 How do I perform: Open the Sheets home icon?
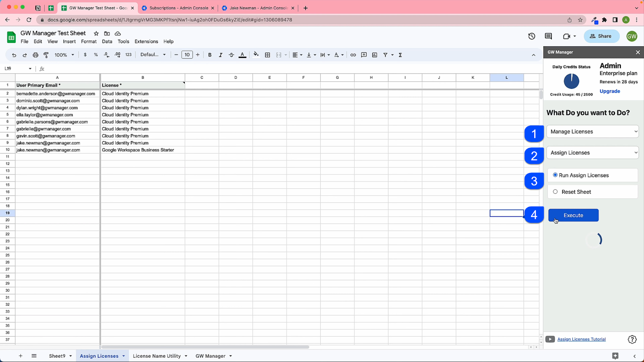[x=11, y=37]
